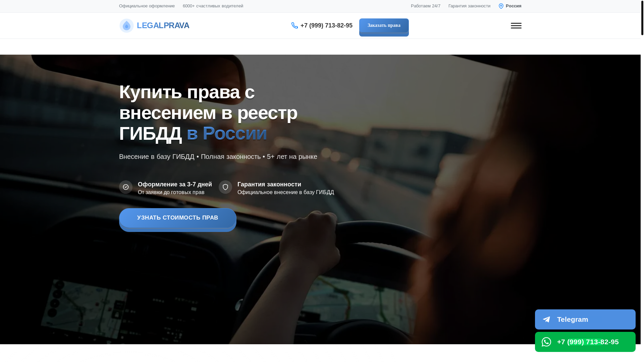Click the hero subtitle 'Внесение в базу ГИБДД'

[x=157, y=157]
